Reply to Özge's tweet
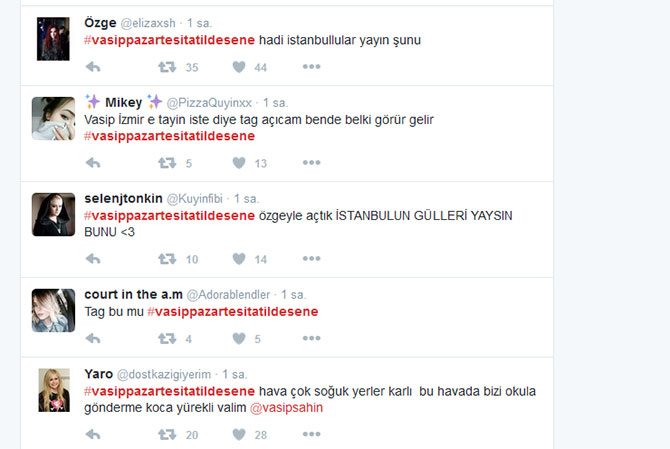The image size is (670, 449). coord(93,67)
